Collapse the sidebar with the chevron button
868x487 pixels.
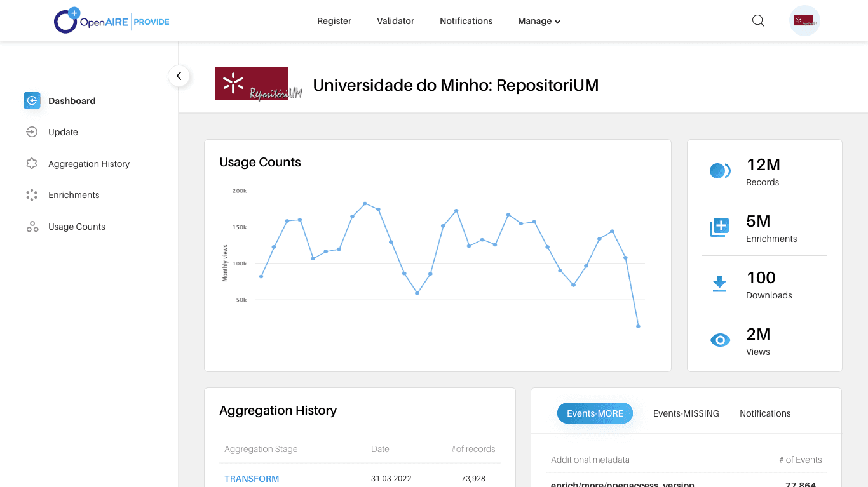tap(179, 76)
